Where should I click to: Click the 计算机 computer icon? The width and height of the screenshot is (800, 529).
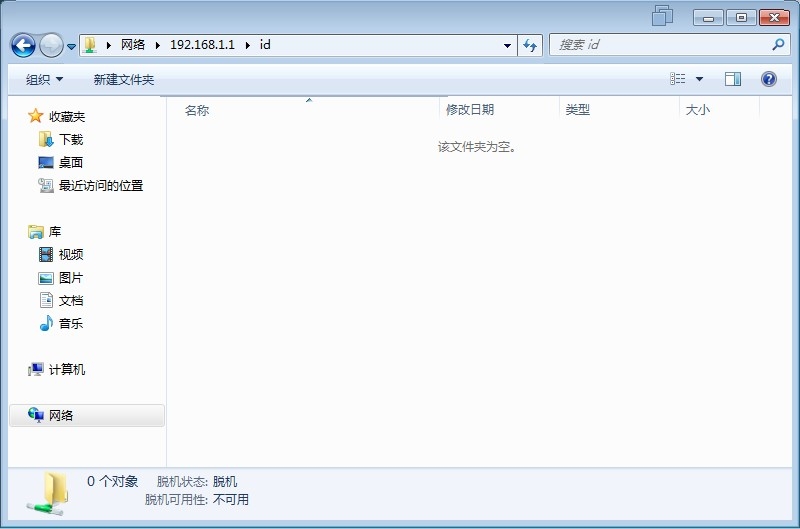point(35,369)
